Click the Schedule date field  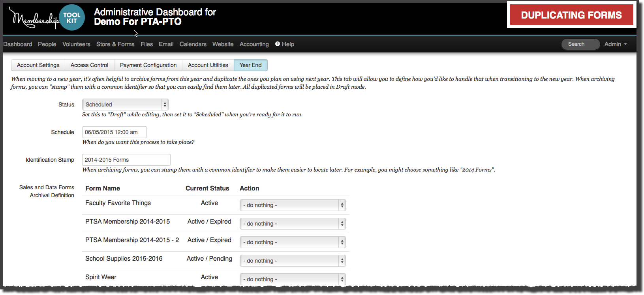[x=114, y=132]
